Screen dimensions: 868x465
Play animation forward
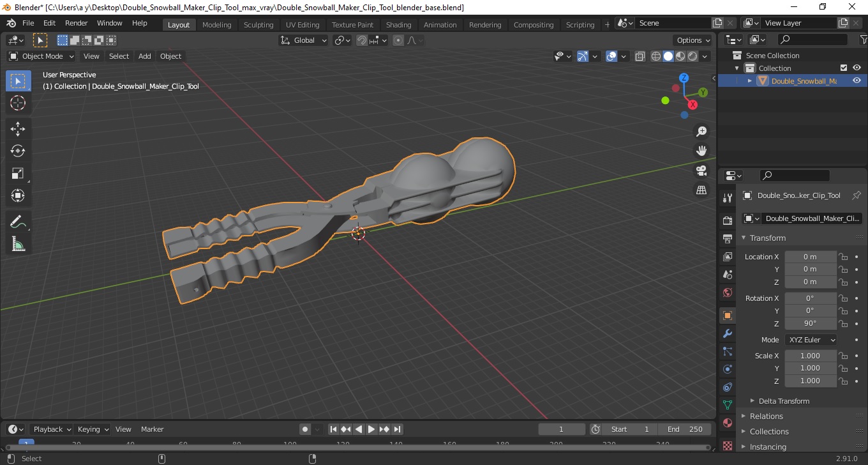[x=371, y=429]
